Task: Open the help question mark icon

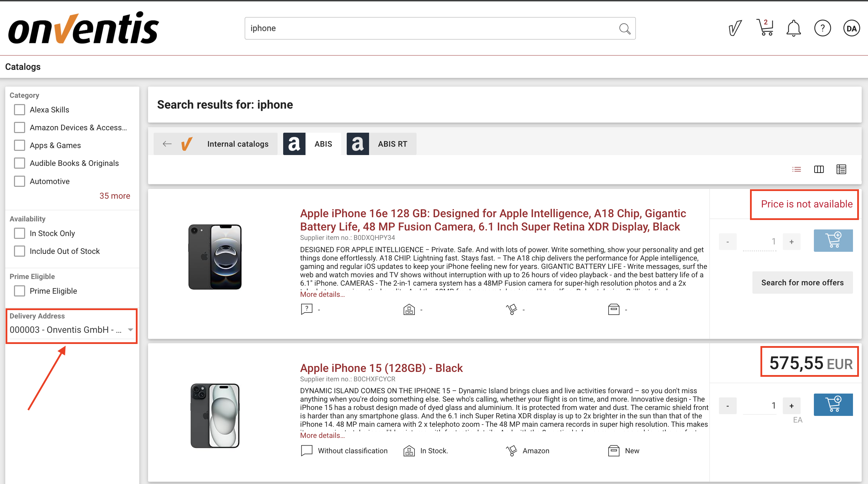Action: pyautogui.click(x=823, y=28)
